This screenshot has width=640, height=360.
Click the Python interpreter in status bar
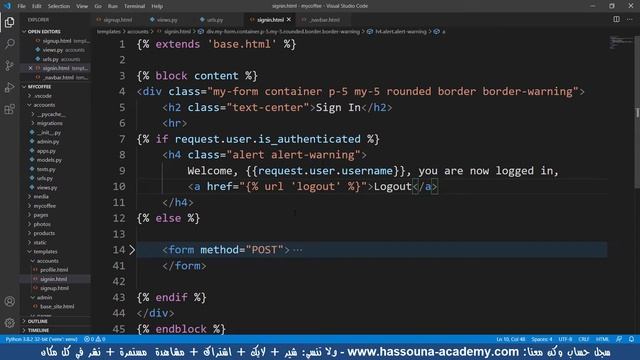41,339
